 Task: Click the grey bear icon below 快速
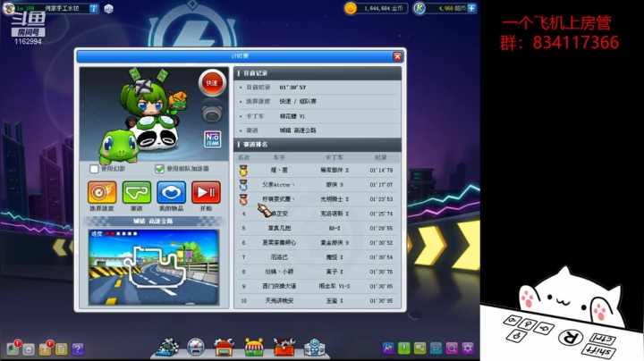(212, 113)
